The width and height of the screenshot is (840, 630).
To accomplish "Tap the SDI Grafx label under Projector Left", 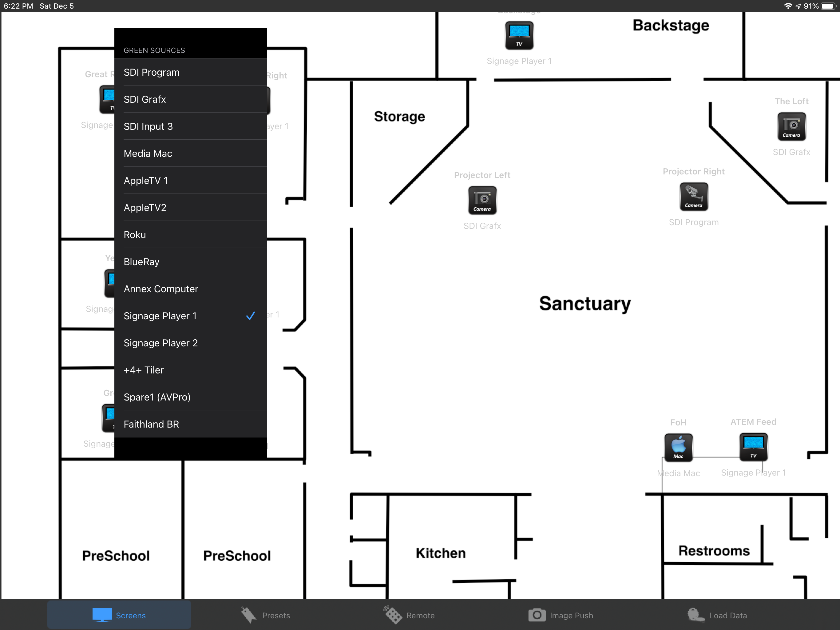I will 482,226.
